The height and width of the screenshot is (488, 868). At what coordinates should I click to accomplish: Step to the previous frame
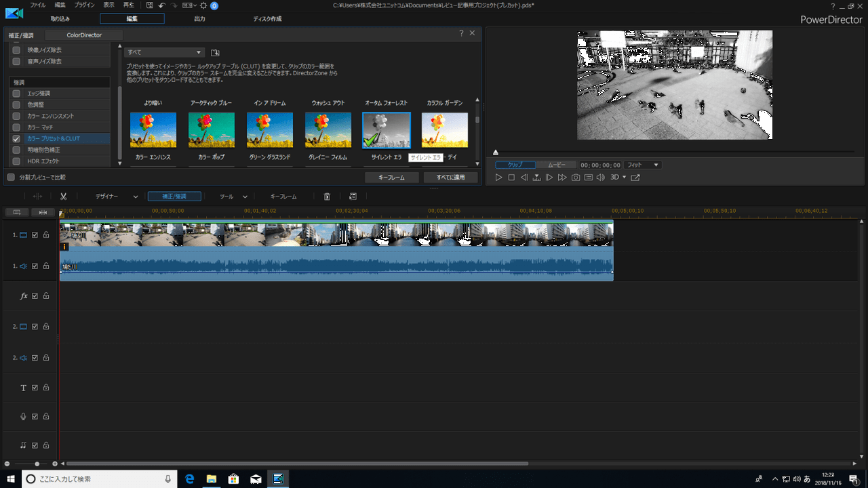524,178
